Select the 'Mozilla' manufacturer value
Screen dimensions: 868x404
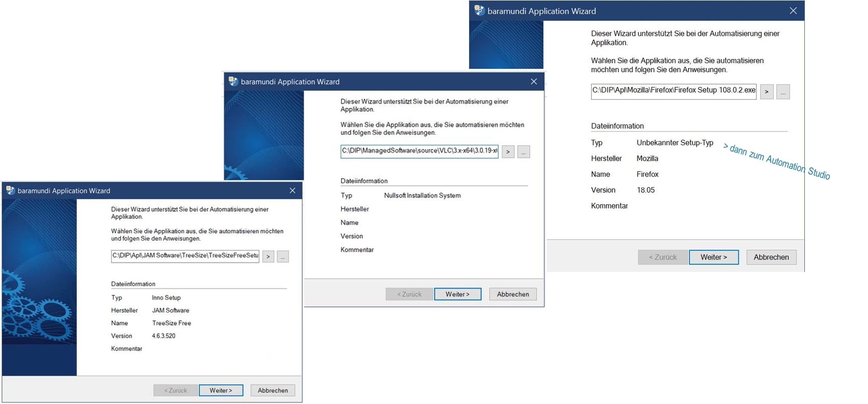click(x=647, y=158)
